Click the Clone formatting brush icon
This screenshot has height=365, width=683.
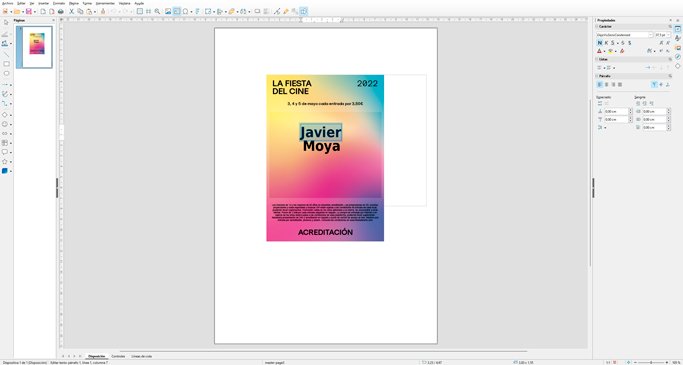pyautogui.click(x=103, y=11)
